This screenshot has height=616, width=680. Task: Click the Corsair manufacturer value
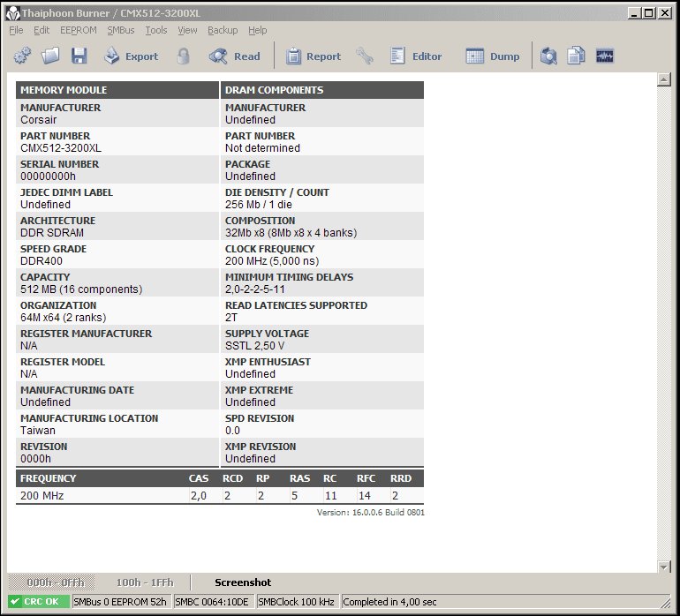(x=38, y=120)
